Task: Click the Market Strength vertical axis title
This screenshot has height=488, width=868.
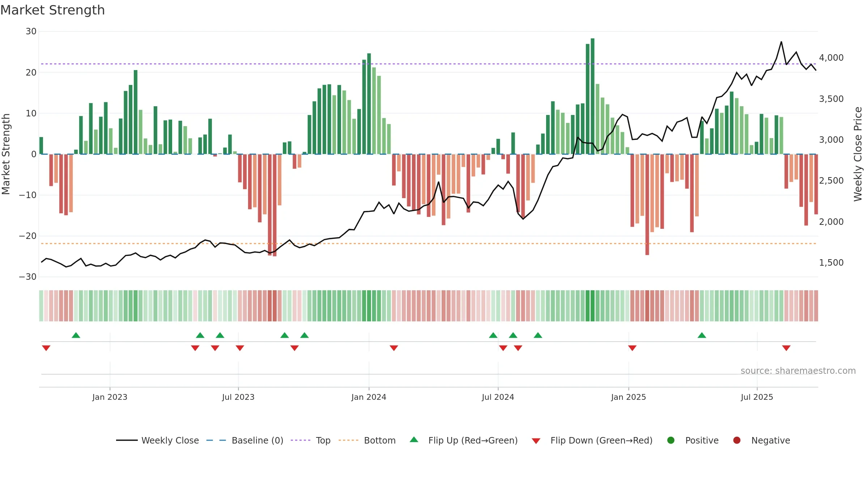Action: click(x=6, y=154)
